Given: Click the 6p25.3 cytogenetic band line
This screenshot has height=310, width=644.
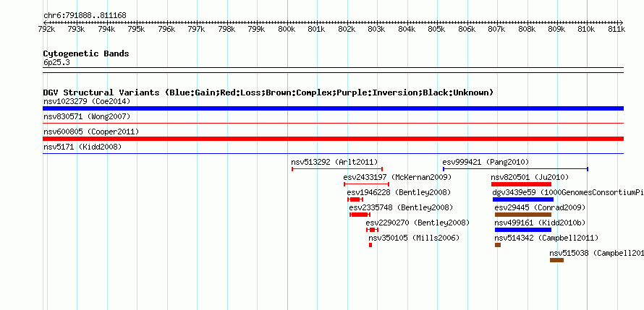Looking at the screenshot, I should point(333,70).
